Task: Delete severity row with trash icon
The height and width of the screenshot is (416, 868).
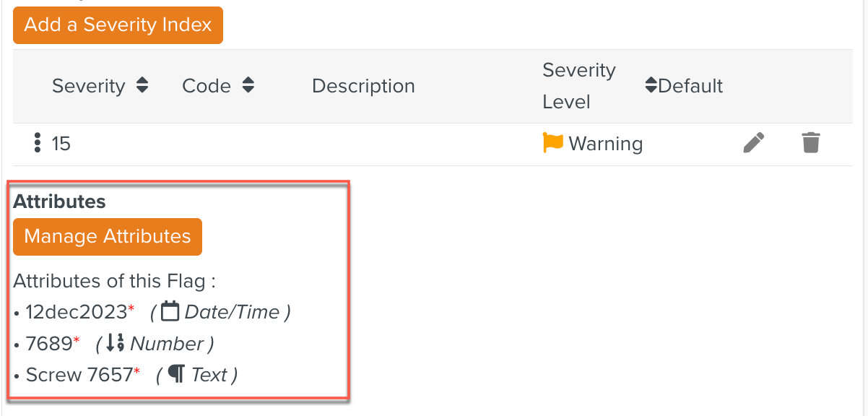Action: coord(811,143)
